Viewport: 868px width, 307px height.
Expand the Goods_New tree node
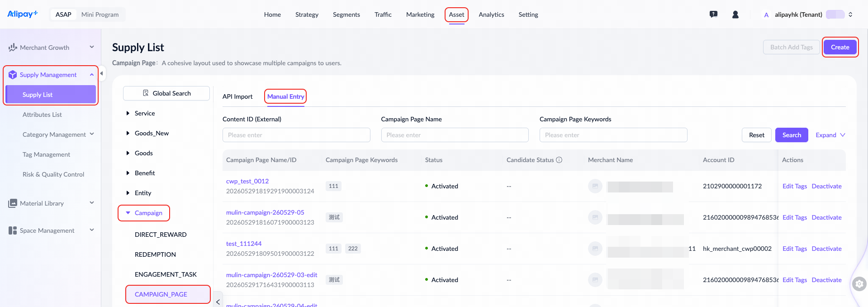[x=128, y=133]
